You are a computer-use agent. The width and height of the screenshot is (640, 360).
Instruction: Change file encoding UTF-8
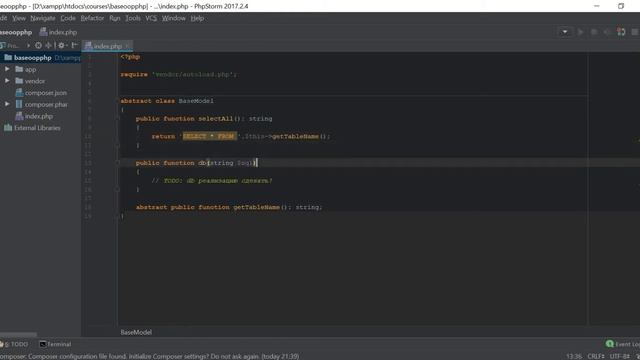(x=619, y=356)
